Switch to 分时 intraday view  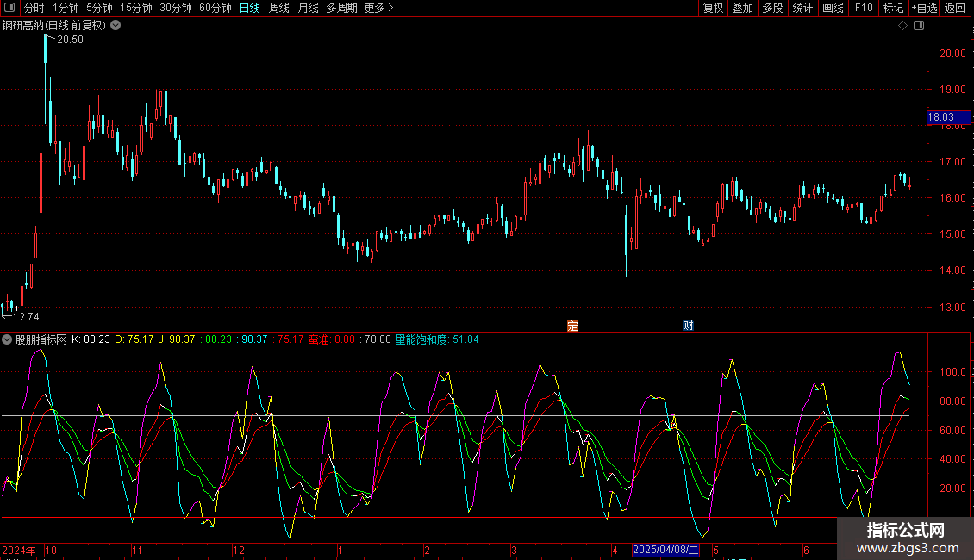34,8
